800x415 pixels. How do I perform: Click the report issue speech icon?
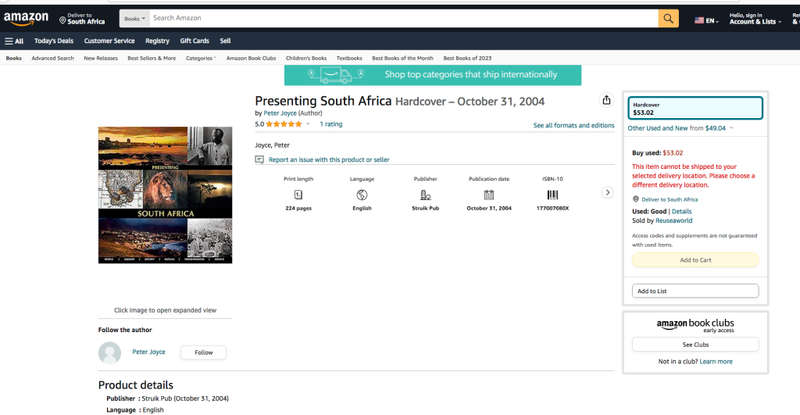click(x=259, y=160)
